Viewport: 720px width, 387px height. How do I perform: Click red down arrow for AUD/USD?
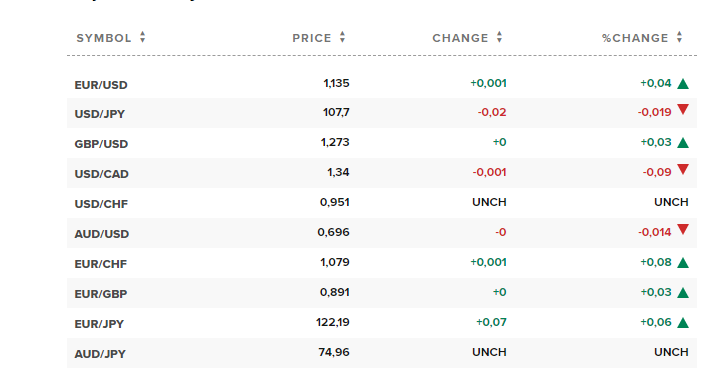click(x=683, y=229)
